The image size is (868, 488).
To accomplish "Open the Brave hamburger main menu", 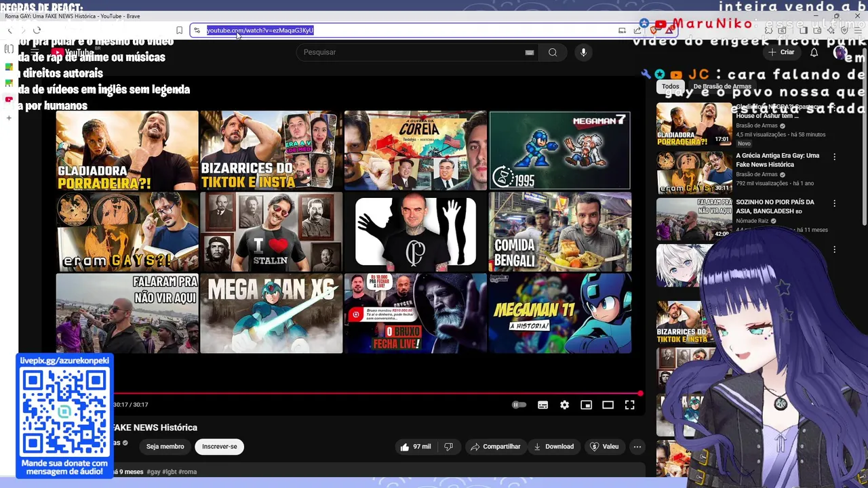I will 858,30.
